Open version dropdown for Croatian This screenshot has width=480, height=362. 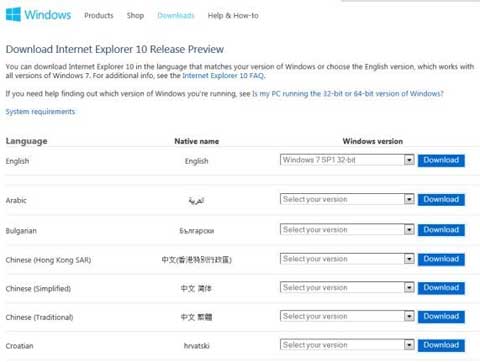pyautogui.click(x=347, y=345)
